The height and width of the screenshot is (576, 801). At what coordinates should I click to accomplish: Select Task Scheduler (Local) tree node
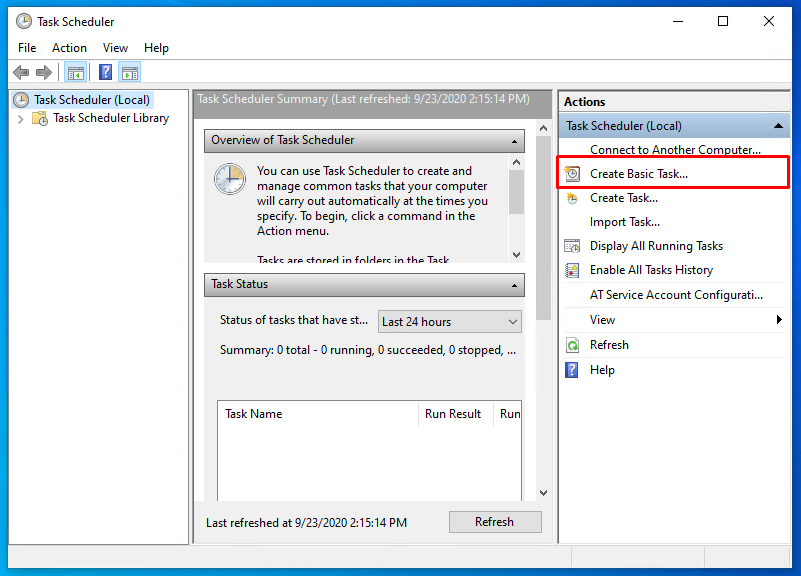92,100
